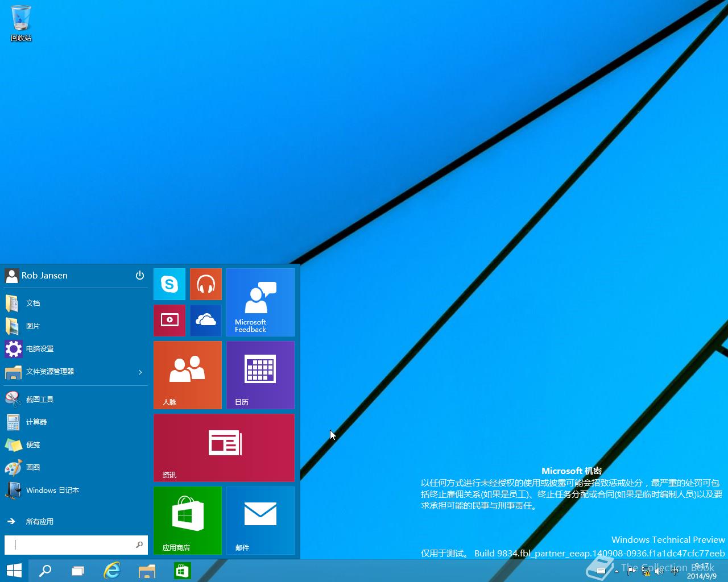Launch 画图 Paint

(76, 467)
